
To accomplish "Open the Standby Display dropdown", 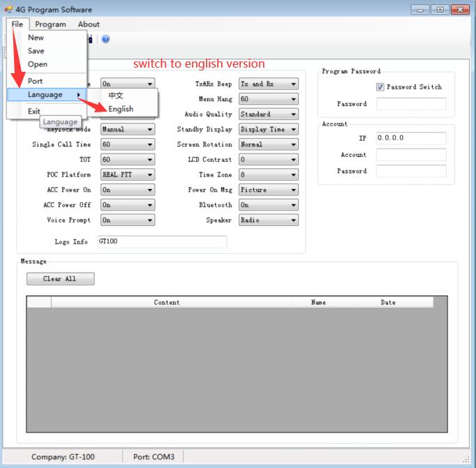I will tap(269, 130).
